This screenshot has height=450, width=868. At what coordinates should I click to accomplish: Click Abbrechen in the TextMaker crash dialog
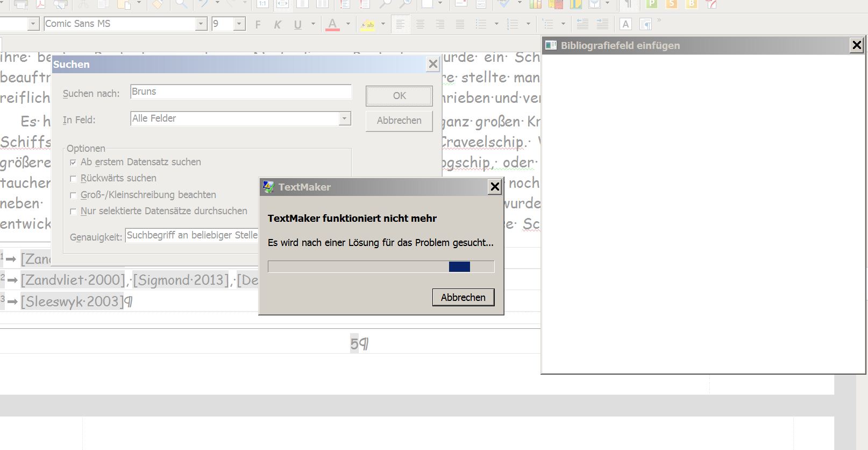[x=463, y=297]
